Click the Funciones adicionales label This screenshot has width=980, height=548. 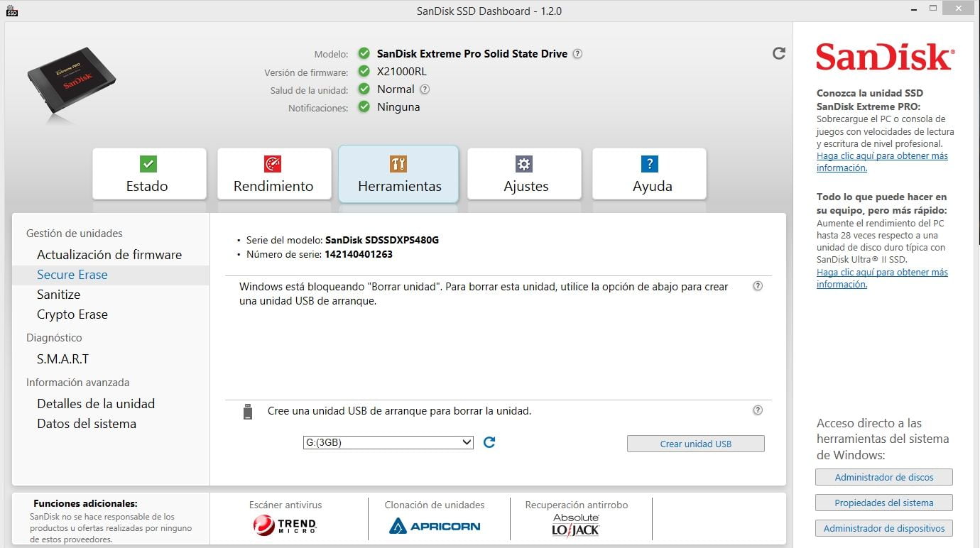coord(85,503)
